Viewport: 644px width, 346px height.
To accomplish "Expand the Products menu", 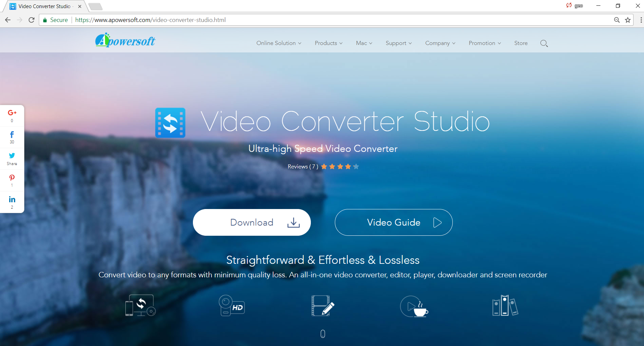I will point(328,43).
